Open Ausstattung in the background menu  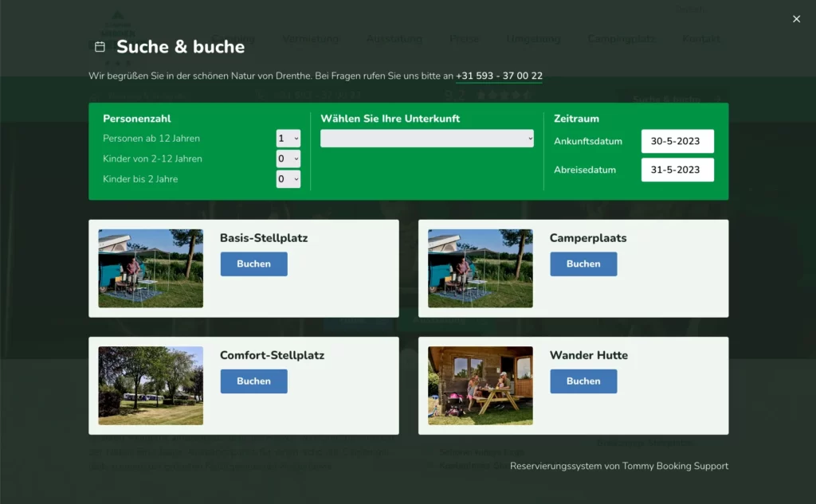394,39
